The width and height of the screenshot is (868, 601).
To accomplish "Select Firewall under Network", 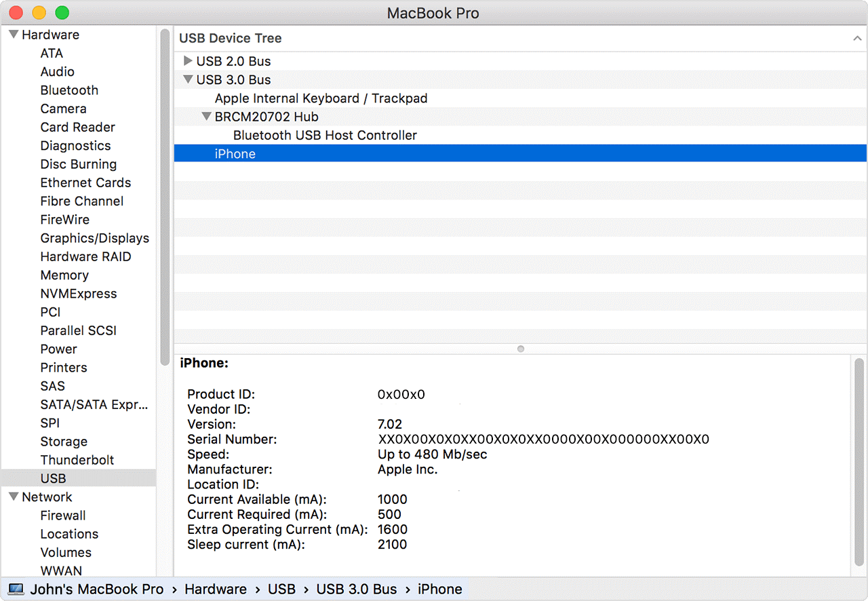I will click(63, 516).
